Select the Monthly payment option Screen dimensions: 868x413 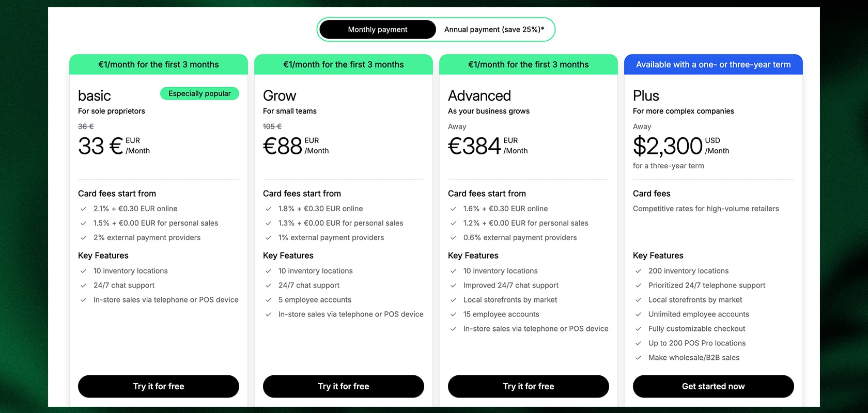[377, 29]
